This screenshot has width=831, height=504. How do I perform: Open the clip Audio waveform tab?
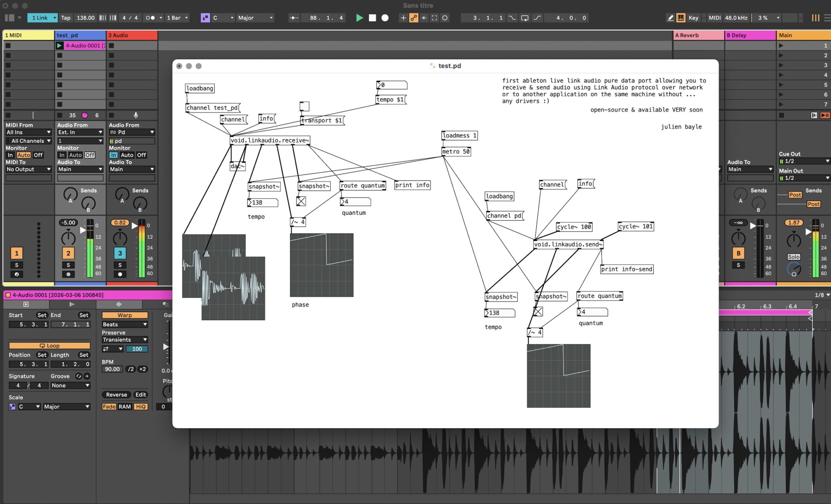118,304
